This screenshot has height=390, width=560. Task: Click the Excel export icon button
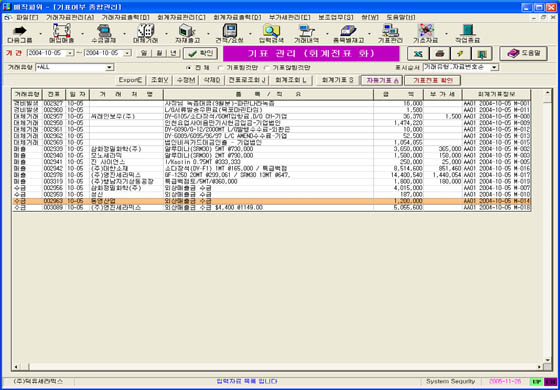coord(418,54)
